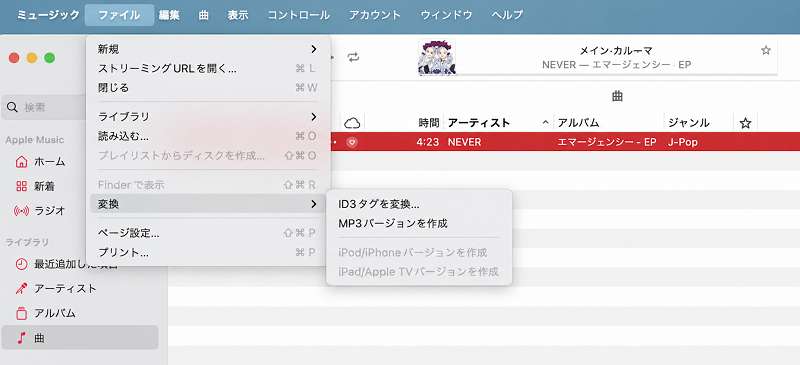Click the アルバム icon in the sidebar
Screen dimensions: 800x365
(21, 313)
